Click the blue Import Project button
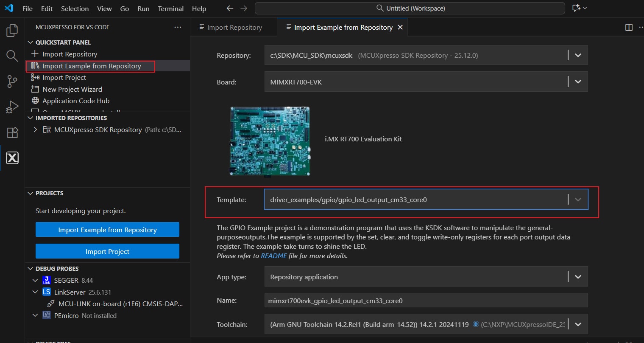 click(x=107, y=251)
